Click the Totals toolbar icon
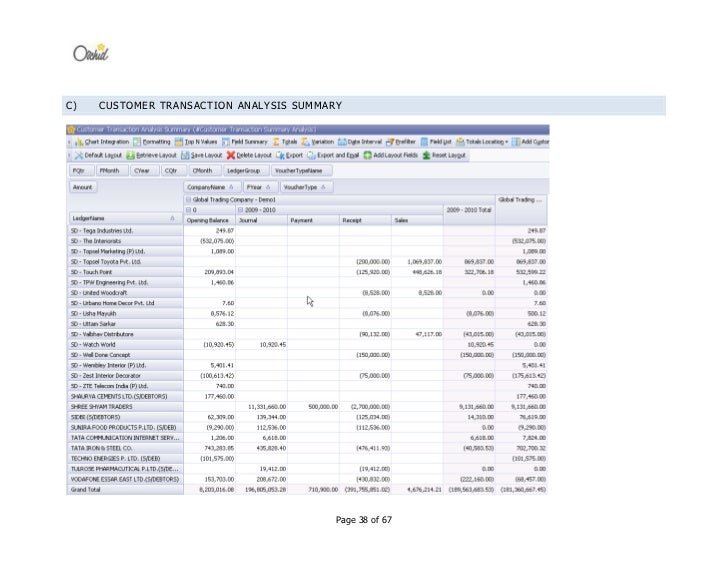The width and height of the screenshot is (728, 563). tap(285, 142)
